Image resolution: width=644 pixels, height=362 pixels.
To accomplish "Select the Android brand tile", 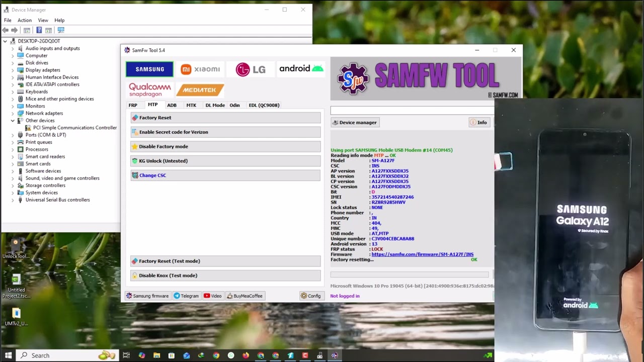I will tap(301, 69).
